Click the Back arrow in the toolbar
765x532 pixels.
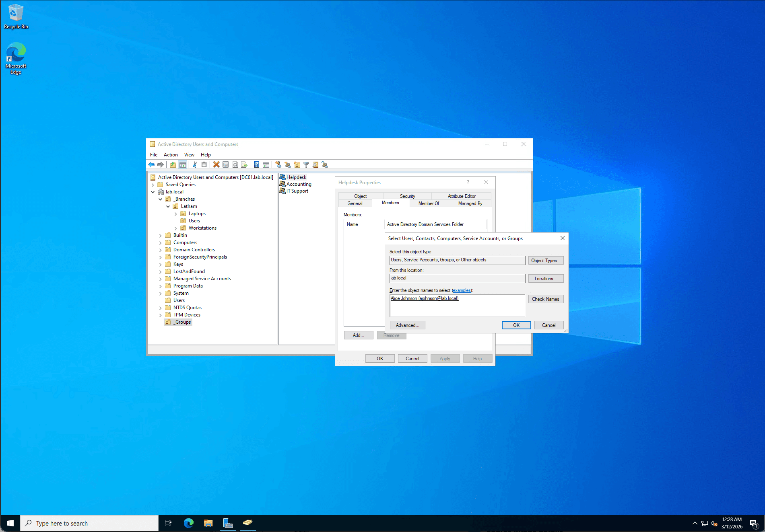click(151, 164)
